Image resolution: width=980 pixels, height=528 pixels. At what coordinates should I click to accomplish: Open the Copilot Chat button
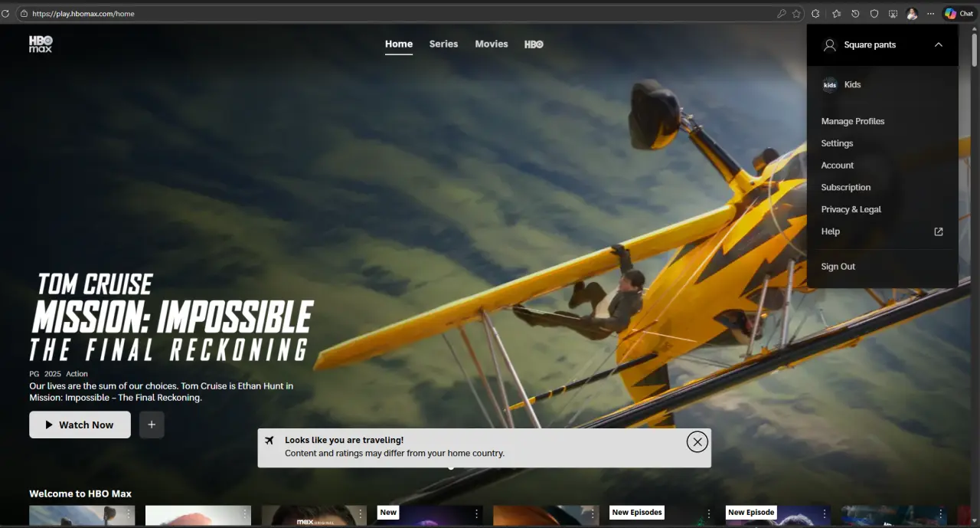(x=959, y=14)
